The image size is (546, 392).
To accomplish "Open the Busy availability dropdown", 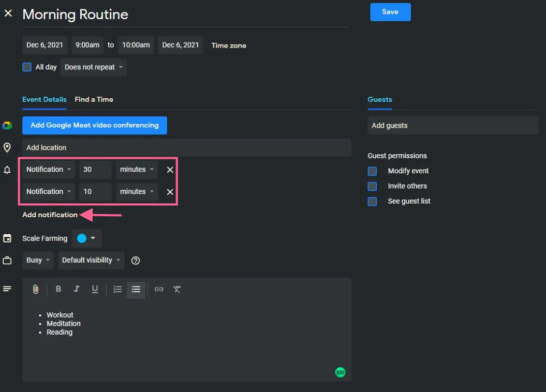I will click(38, 260).
